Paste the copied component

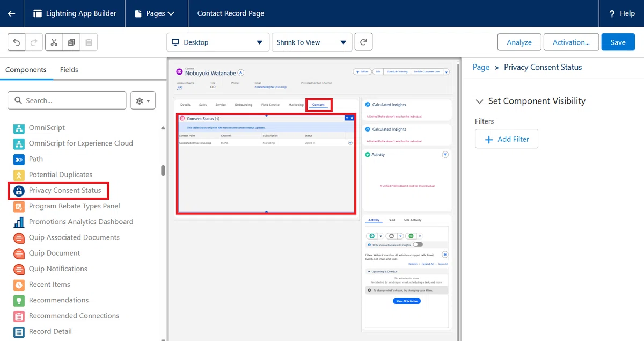[x=89, y=42]
